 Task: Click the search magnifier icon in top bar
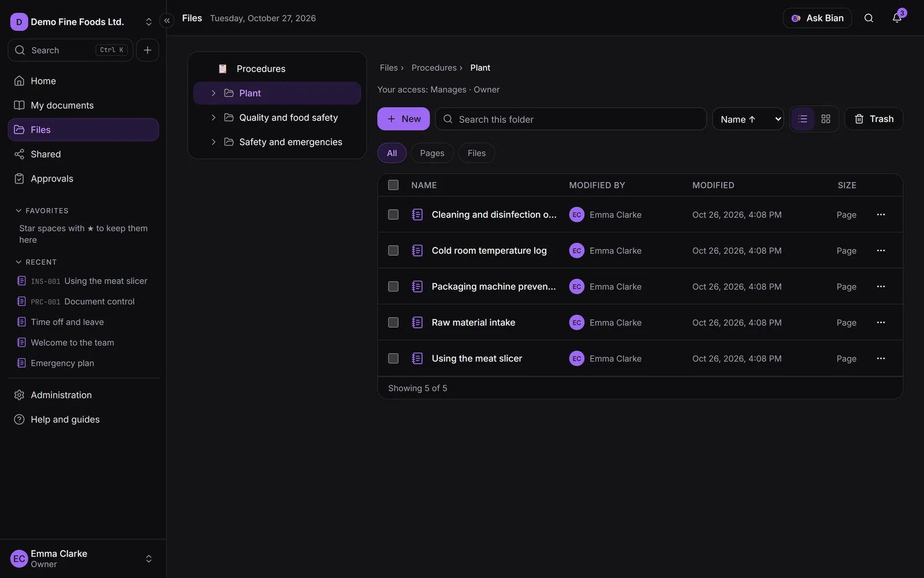click(x=869, y=18)
